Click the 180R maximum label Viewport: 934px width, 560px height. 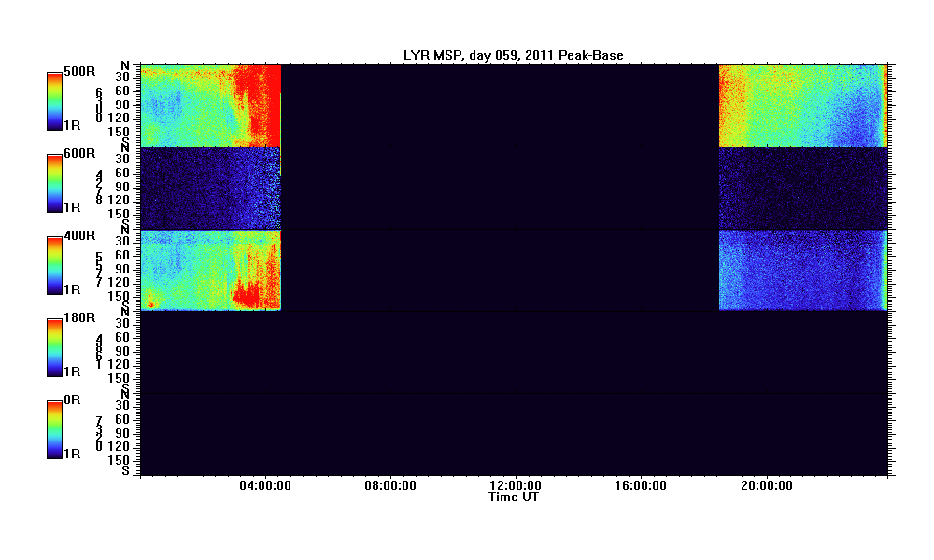click(x=79, y=317)
